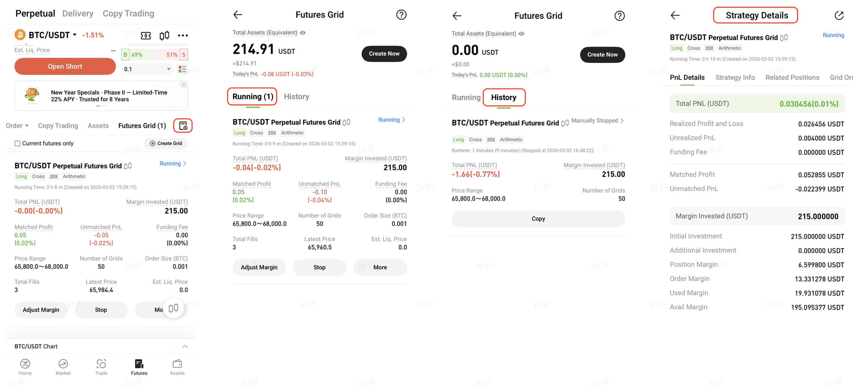This screenshot has height=387, width=868.
Task: Open the Market tab in bottom navigation
Action: tap(63, 366)
